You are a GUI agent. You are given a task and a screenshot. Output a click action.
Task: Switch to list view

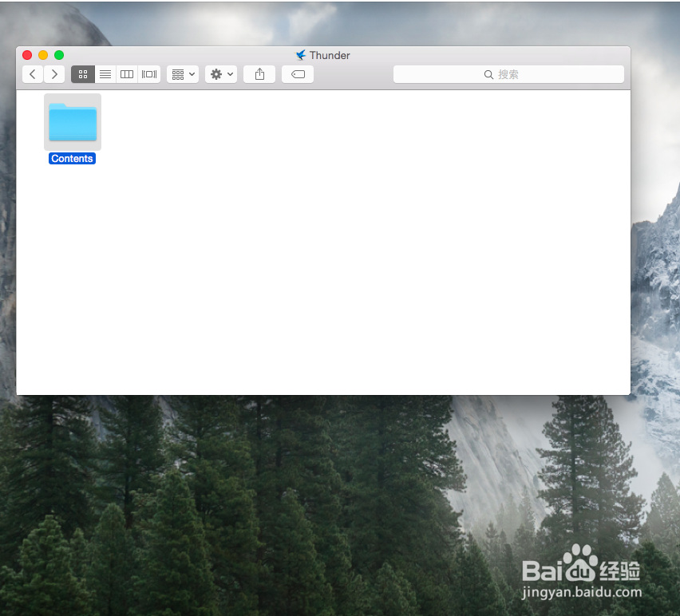[105, 74]
